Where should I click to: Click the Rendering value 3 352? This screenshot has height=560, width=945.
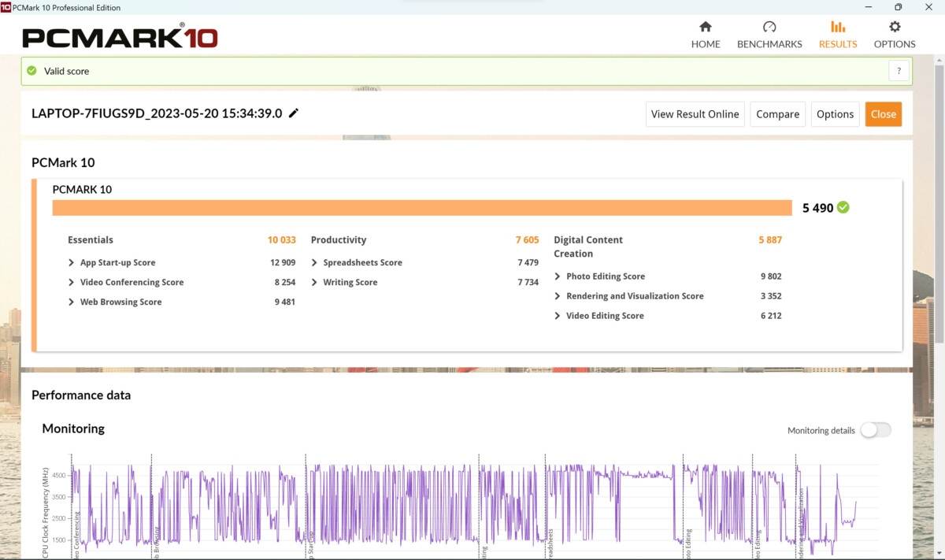point(771,296)
